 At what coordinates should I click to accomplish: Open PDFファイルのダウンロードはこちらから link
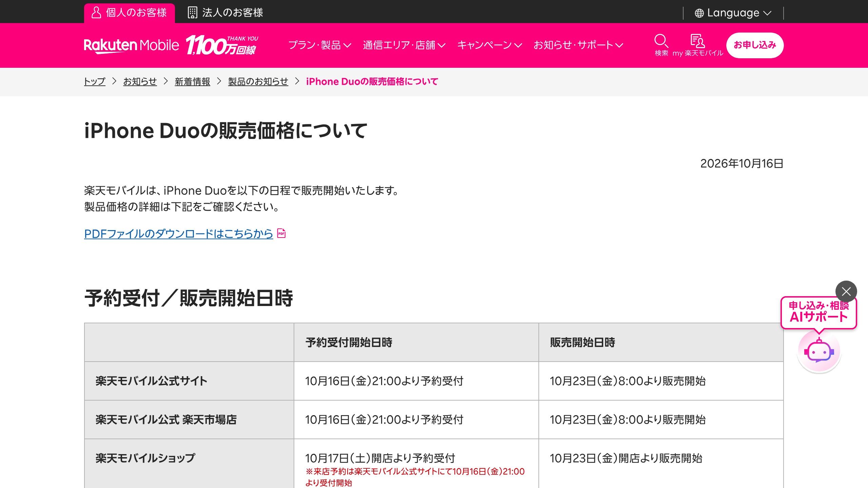click(x=179, y=233)
